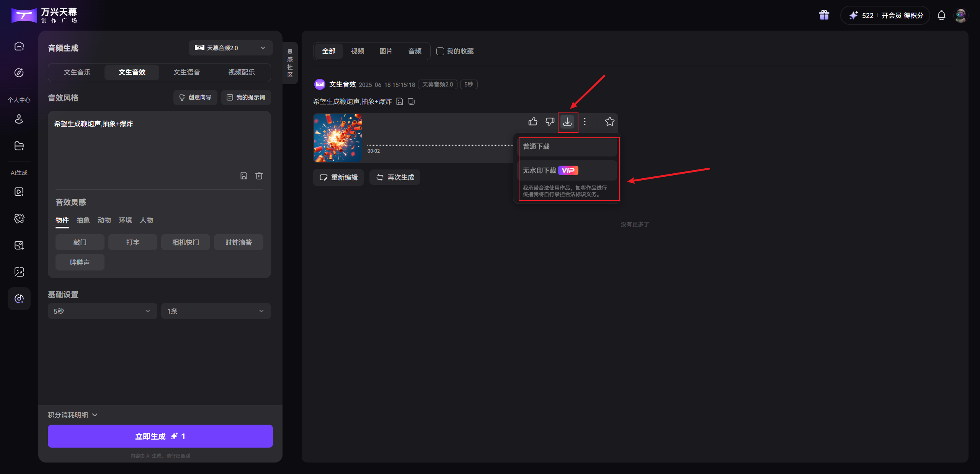
Task: Favorite the audio with star icon
Action: point(609,122)
